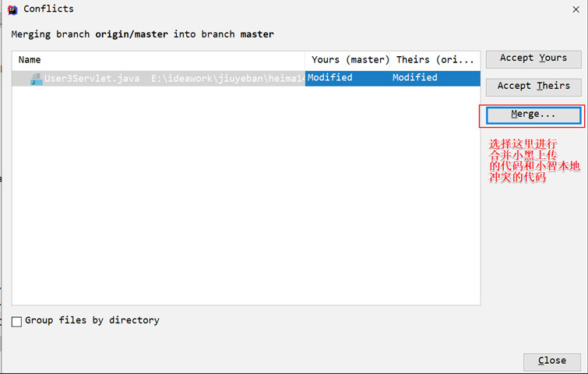Image resolution: width=588 pixels, height=374 pixels.
Task: Click the Accept Yours button
Action: [533, 59]
